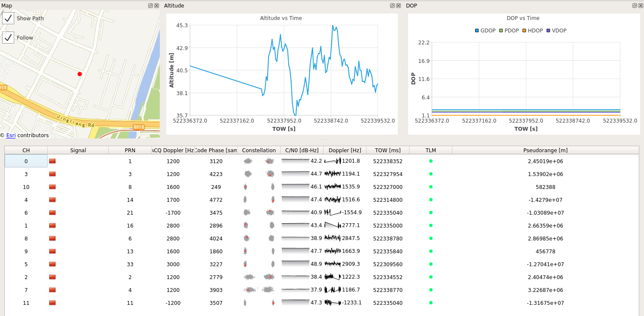The width and height of the screenshot is (644, 316).
Task: Click red position marker on map
Action: [79, 74]
